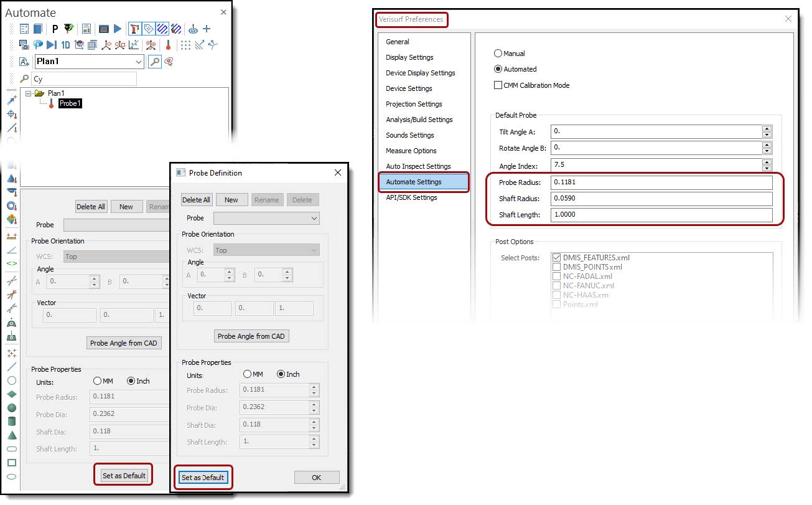
Task: Click OK in Probe Definition dialog
Action: (317, 478)
